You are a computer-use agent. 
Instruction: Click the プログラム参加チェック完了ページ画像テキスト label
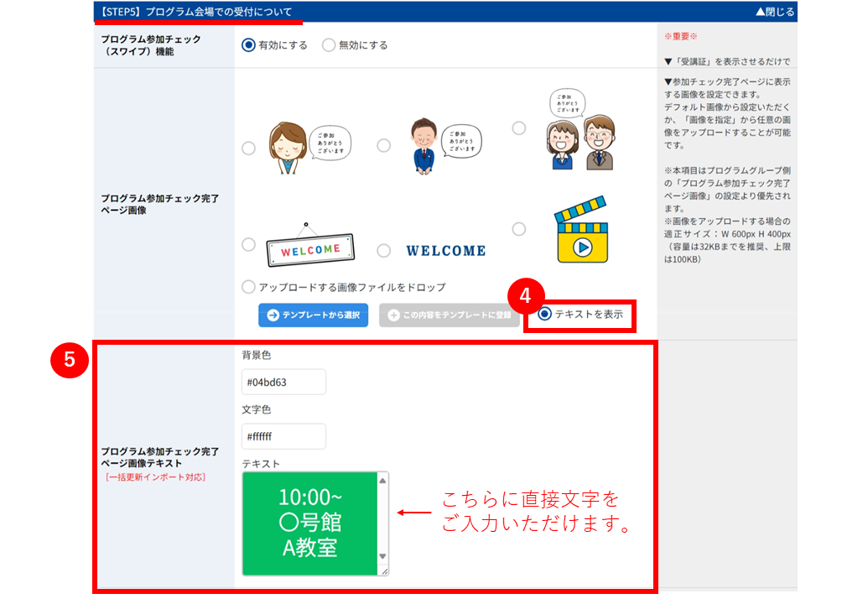pyautogui.click(x=159, y=457)
